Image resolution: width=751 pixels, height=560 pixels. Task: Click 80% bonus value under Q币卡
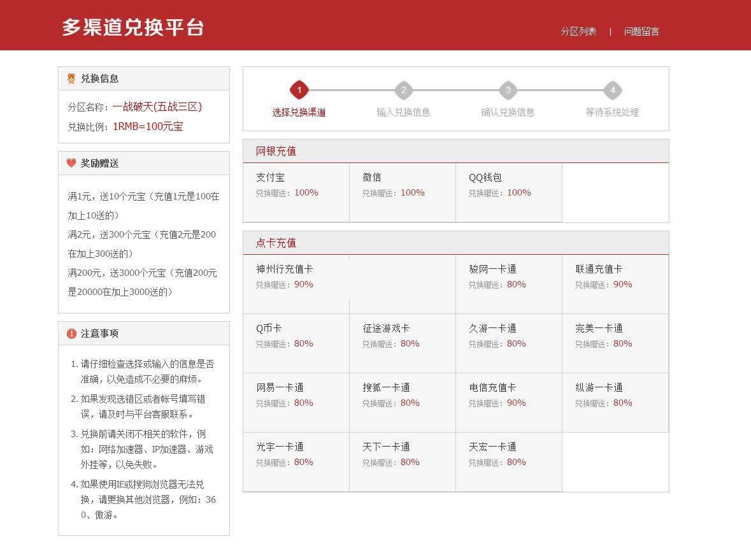304,344
